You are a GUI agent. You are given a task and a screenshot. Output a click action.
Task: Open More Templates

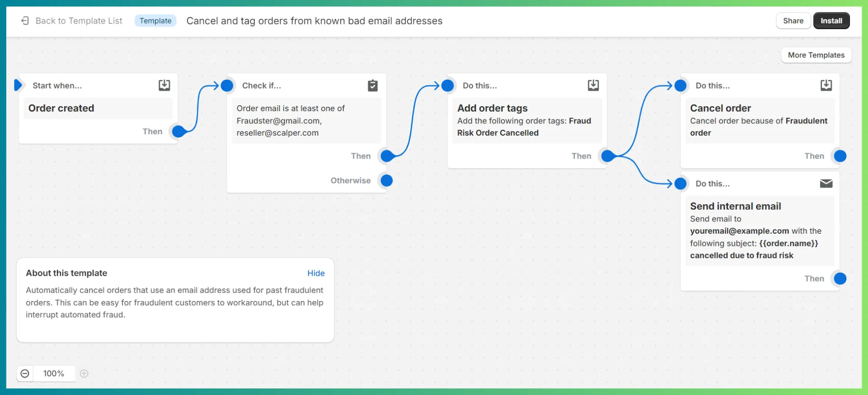(x=816, y=55)
